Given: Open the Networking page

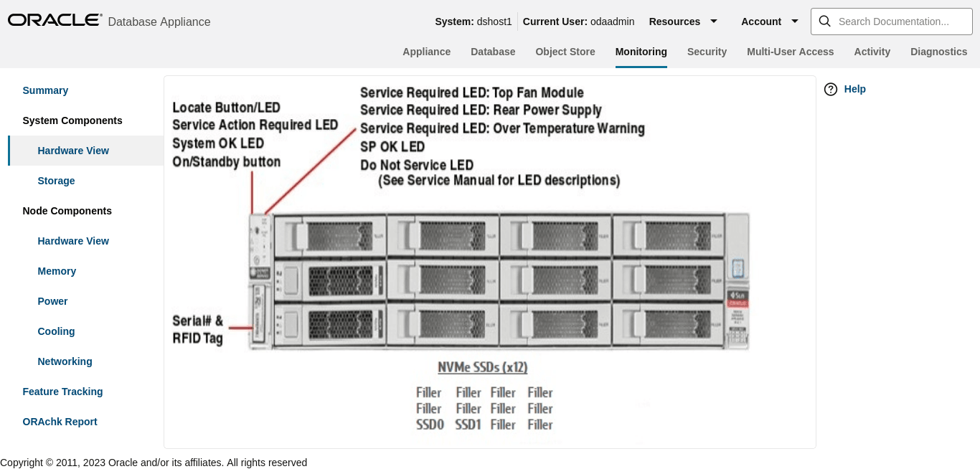Looking at the screenshot, I should (65, 361).
